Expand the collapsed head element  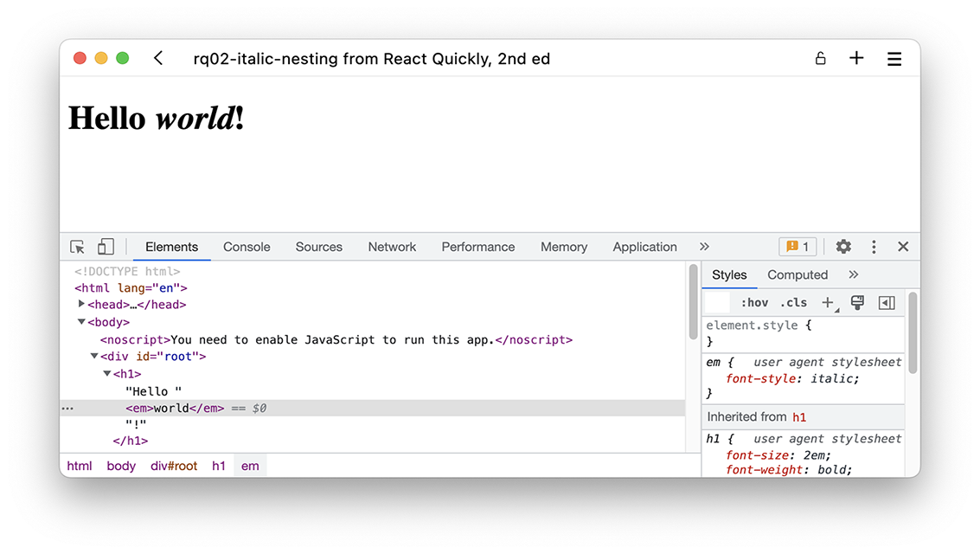click(81, 305)
